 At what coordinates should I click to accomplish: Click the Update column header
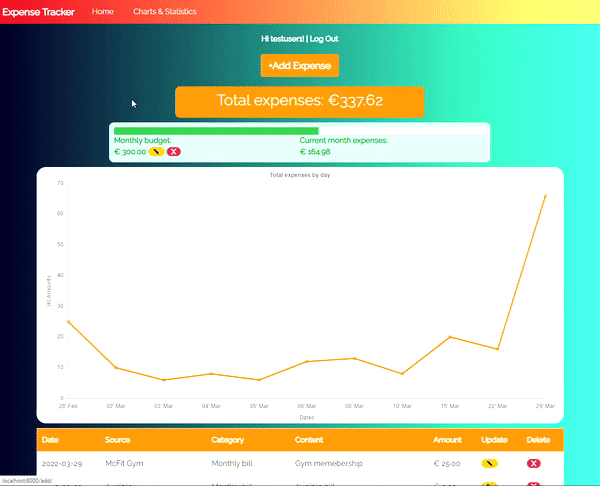[x=494, y=440]
